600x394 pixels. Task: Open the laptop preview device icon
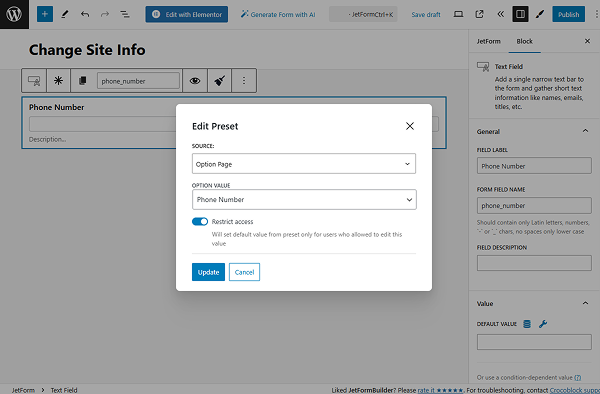458,14
